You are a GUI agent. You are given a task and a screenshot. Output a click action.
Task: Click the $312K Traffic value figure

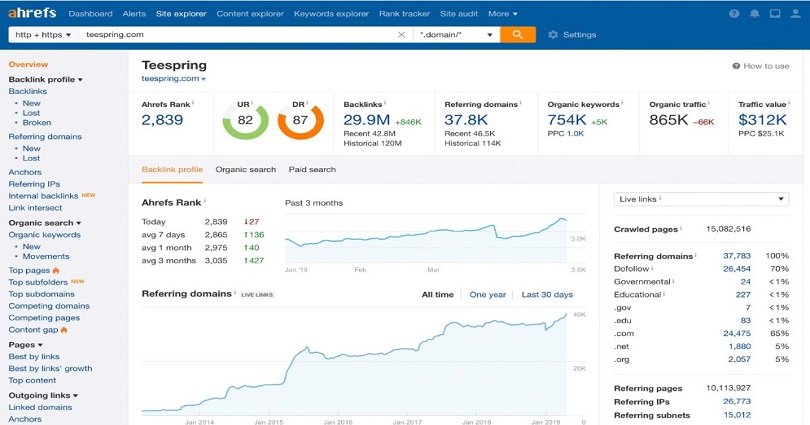tap(762, 120)
